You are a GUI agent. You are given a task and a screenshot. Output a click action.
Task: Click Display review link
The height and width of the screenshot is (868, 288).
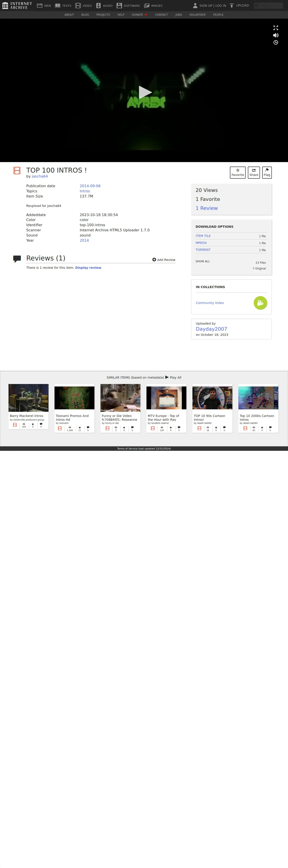click(x=88, y=267)
